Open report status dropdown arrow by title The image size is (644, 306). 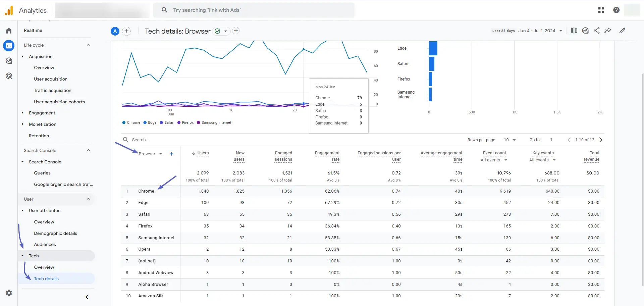pyautogui.click(x=225, y=31)
